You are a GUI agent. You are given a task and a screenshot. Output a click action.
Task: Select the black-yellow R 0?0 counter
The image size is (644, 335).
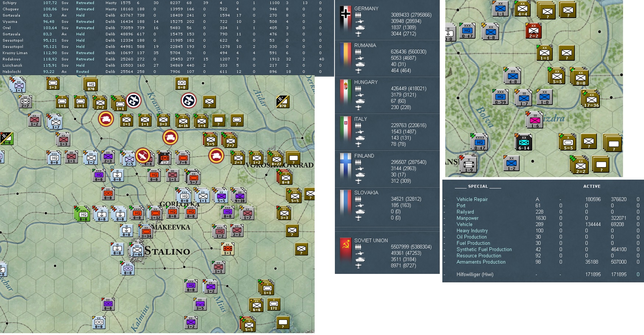283,102
